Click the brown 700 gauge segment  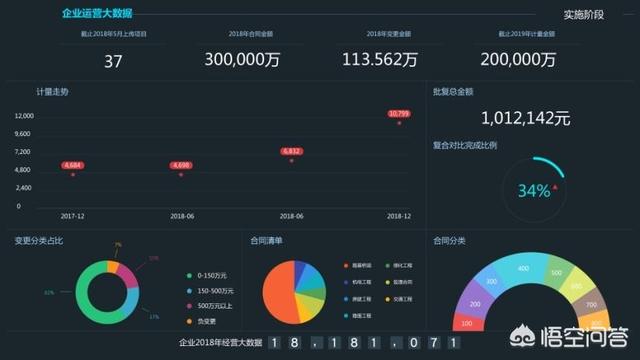590,302
